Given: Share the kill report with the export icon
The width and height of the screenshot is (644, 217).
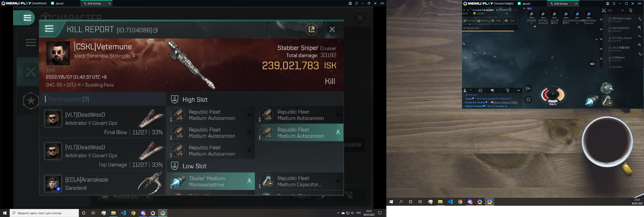Looking at the screenshot, I should [x=311, y=30].
